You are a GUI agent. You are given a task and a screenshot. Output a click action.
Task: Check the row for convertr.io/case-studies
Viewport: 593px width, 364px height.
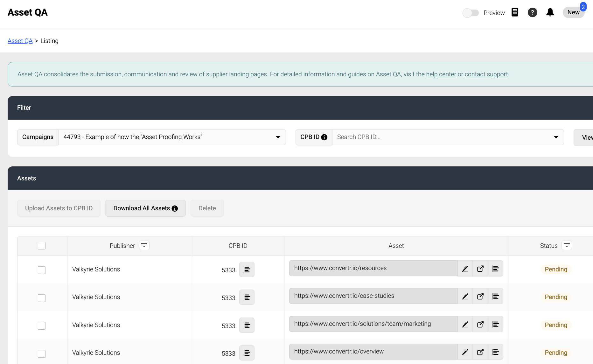(42, 298)
